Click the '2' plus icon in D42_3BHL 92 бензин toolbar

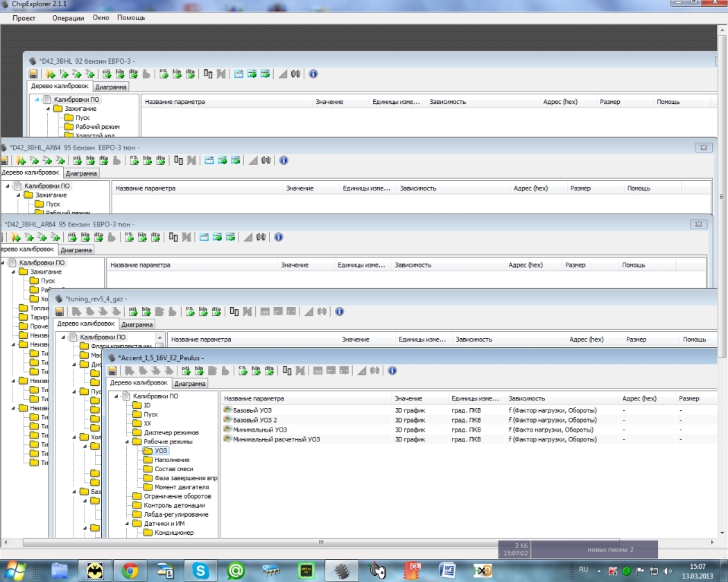[x=76, y=74]
